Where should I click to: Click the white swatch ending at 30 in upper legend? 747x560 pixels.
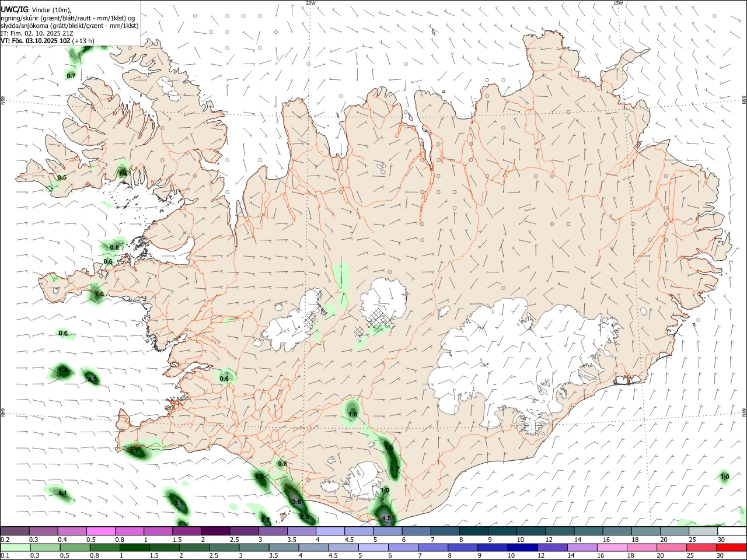click(x=731, y=531)
